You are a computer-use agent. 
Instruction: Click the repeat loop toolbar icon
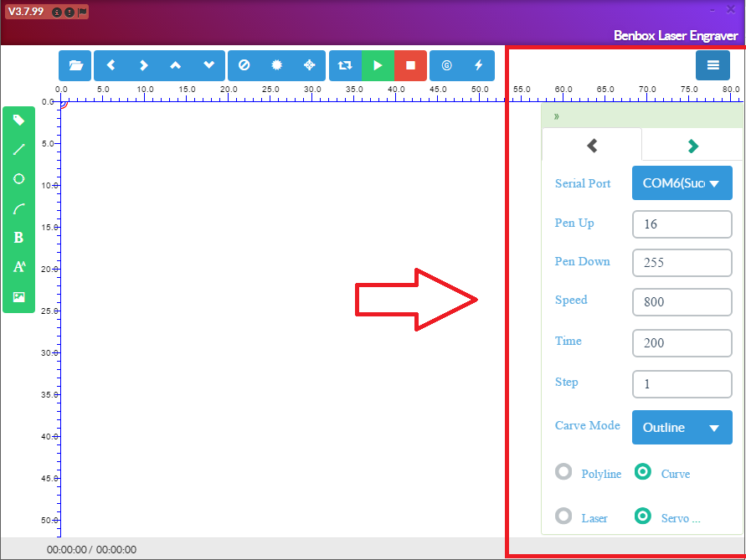345,65
